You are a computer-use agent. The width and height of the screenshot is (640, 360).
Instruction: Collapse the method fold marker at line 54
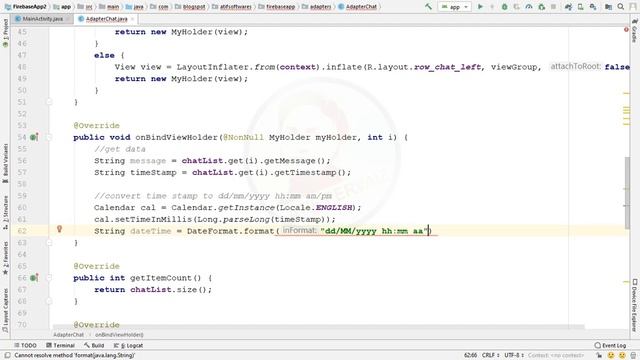pyautogui.click(x=49, y=137)
